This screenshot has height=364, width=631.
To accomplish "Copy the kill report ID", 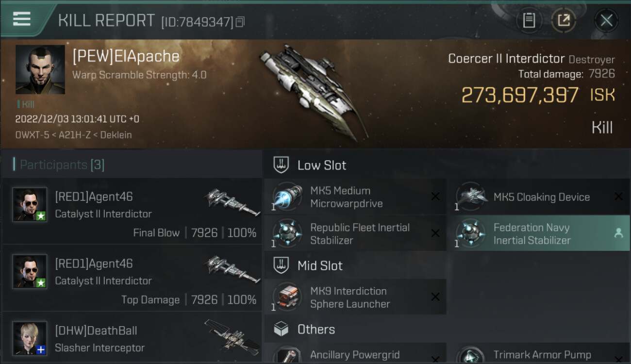I will [240, 22].
